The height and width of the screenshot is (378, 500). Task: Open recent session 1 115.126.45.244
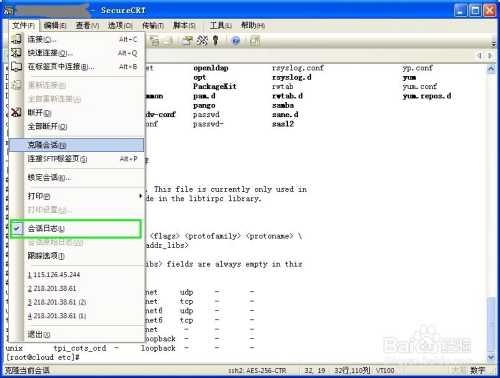[77, 275]
